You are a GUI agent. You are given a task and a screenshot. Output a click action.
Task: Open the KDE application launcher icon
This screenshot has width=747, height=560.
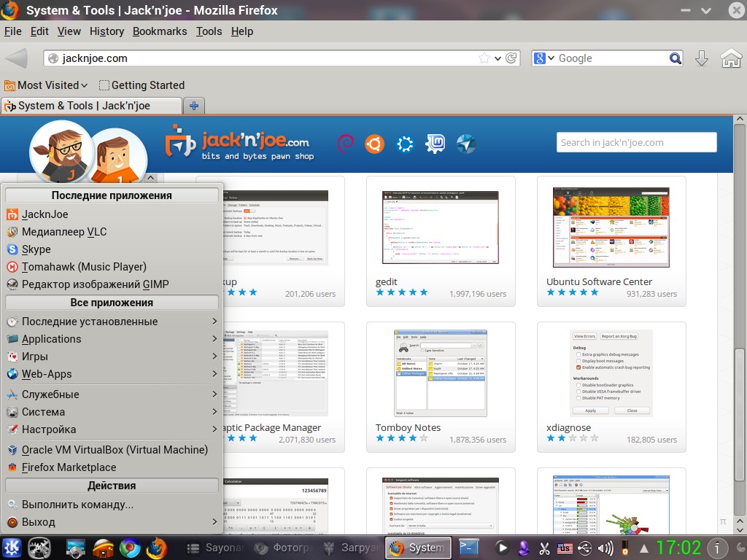12,548
